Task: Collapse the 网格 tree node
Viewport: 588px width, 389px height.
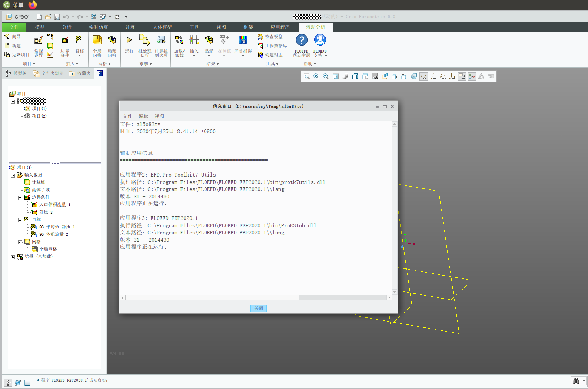Action: coord(20,242)
